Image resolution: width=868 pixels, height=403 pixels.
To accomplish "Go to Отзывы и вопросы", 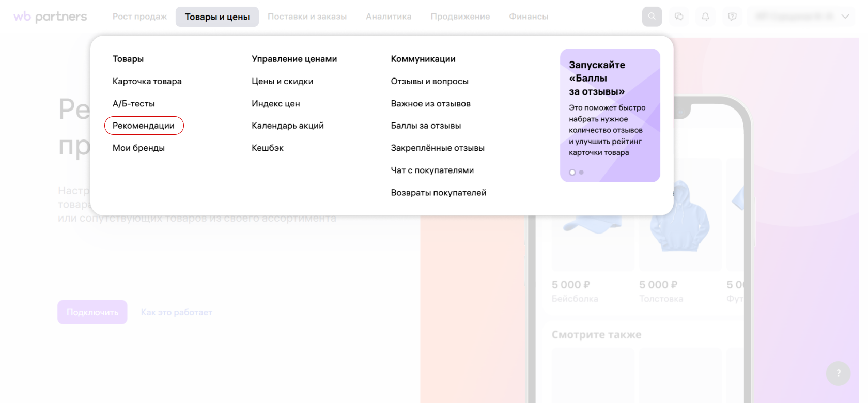I will pos(430,81).
